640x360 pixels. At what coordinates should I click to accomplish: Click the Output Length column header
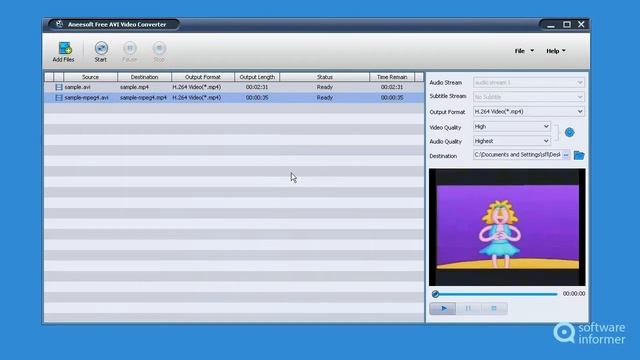point(257,77)
